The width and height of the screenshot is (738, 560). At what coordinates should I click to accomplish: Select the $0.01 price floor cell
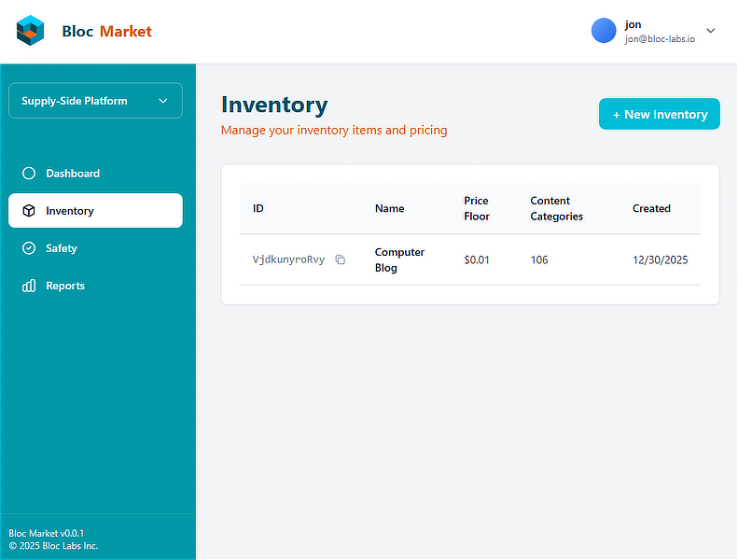(477, 260)
